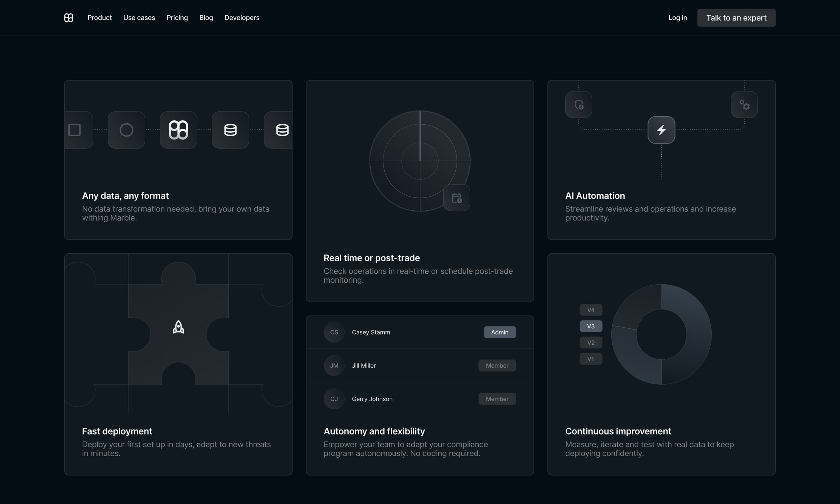Click the first database stack icon tile
The height and width of the screenshot is (504, 840).
[230, 130]
